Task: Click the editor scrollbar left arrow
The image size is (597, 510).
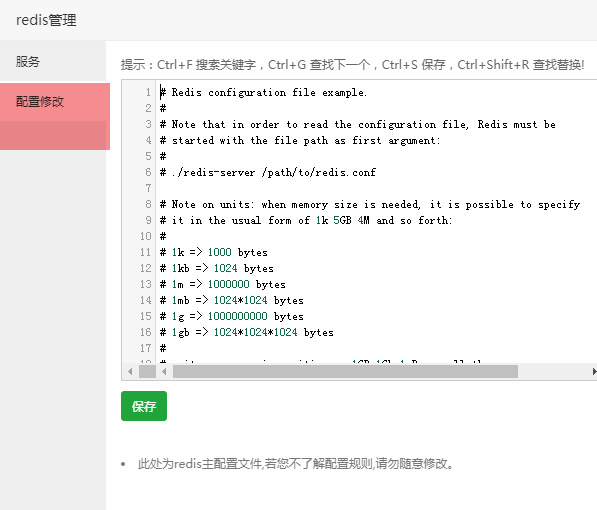Action: 164,371
